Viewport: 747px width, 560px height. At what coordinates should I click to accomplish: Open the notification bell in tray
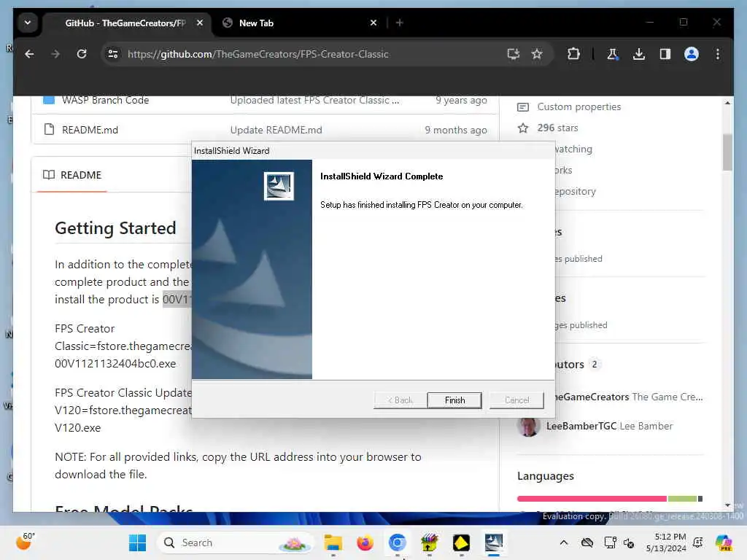tap(698, 542)
